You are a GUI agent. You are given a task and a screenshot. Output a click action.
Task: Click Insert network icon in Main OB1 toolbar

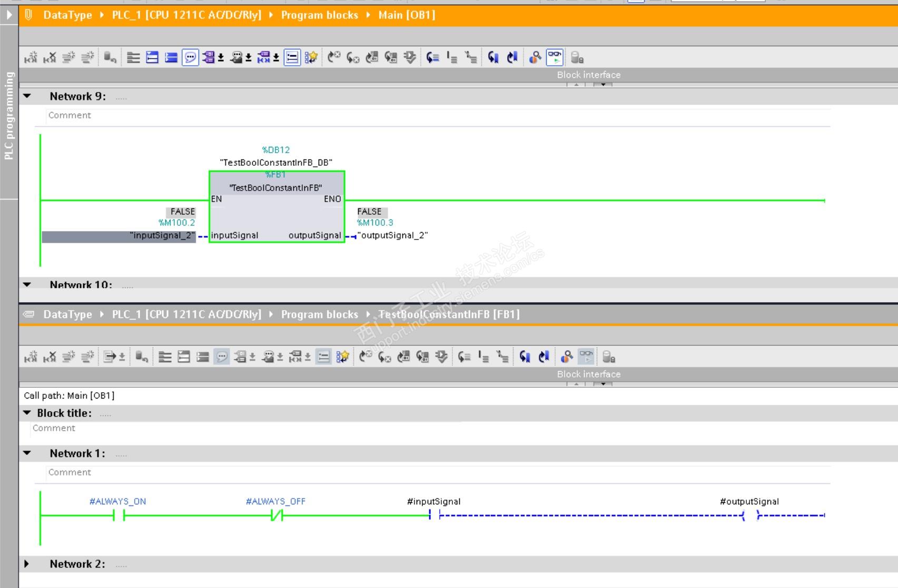pos(31,57)
